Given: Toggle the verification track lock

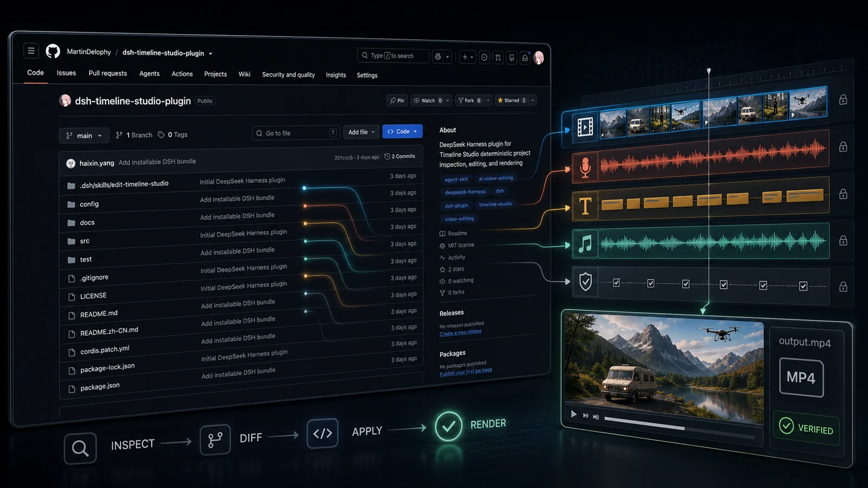Looking at the screenshot, I should tap(843, 287).
